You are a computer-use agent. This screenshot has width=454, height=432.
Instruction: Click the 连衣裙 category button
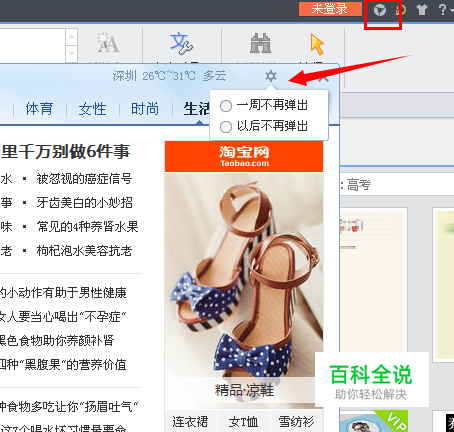(x=190, y=422)
